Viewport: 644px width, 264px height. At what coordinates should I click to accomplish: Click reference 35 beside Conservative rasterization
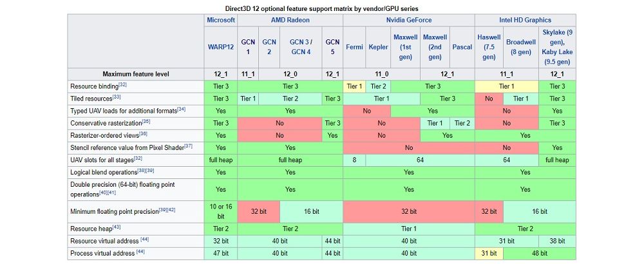146,120
